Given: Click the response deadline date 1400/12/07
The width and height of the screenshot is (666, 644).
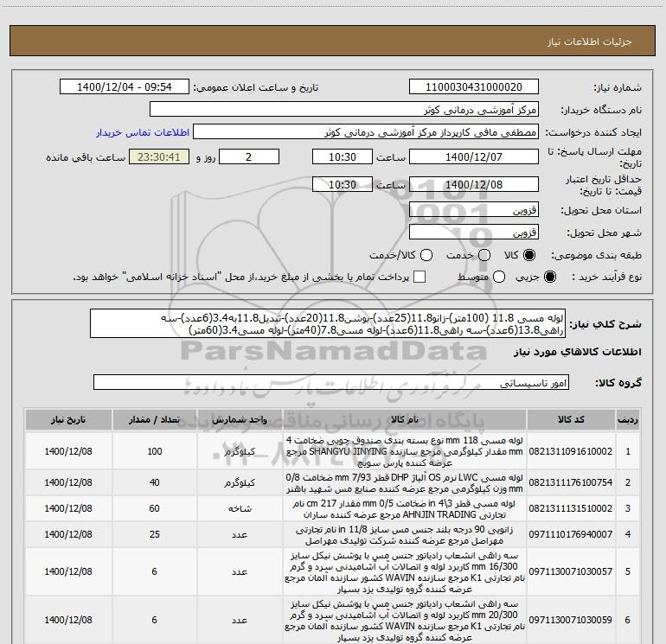Looking at the screenshot, I should pos(474,157).
